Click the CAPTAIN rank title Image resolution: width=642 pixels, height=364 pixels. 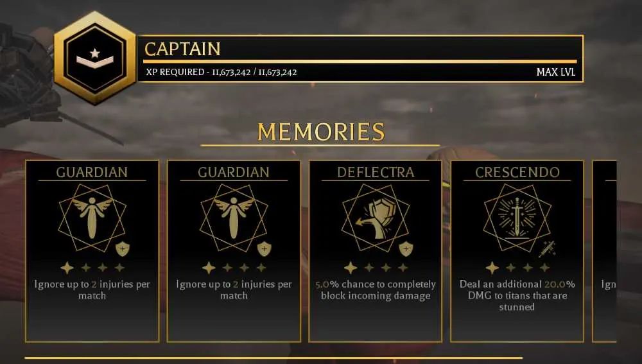tap(182, 49)
